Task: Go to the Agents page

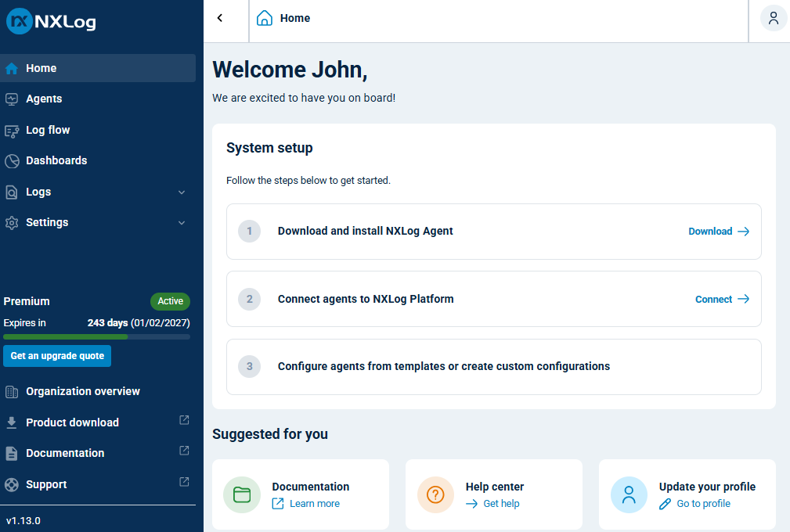Action: tap(98, 99)
